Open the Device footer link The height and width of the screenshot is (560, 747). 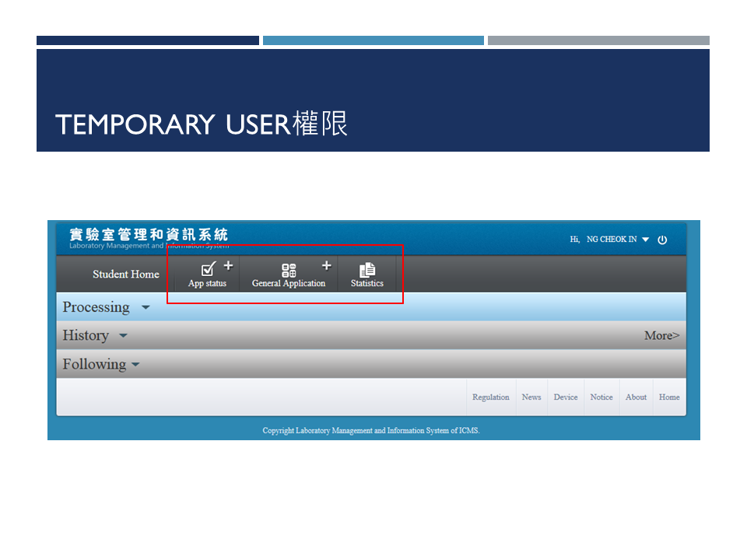pos(566,397)
